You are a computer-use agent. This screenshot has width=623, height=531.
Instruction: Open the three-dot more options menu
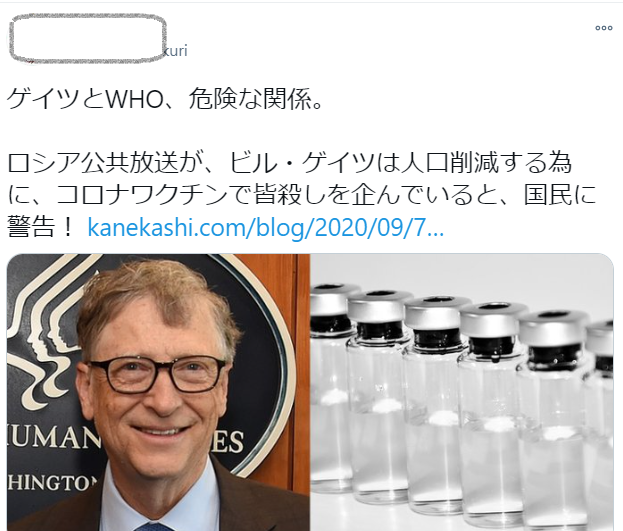coord(604,28)
